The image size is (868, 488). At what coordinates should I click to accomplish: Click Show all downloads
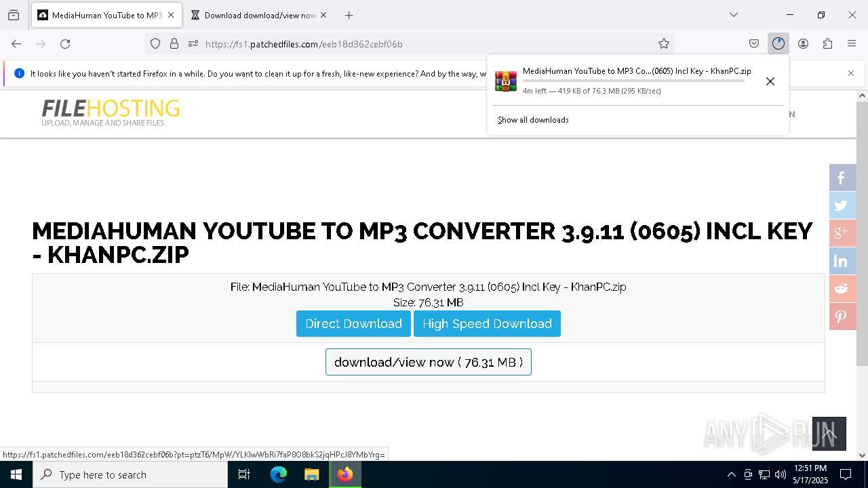pyautogui.click(x=533, y=120)
